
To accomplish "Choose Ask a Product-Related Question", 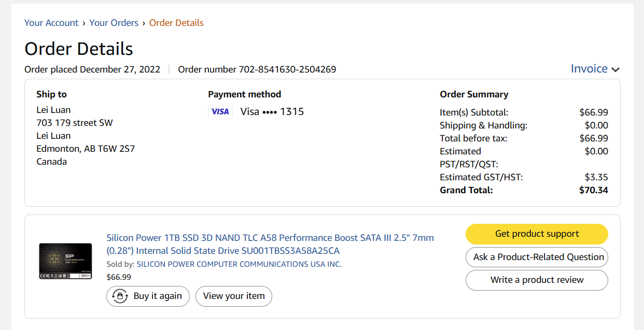I will (x=537, y=257).
